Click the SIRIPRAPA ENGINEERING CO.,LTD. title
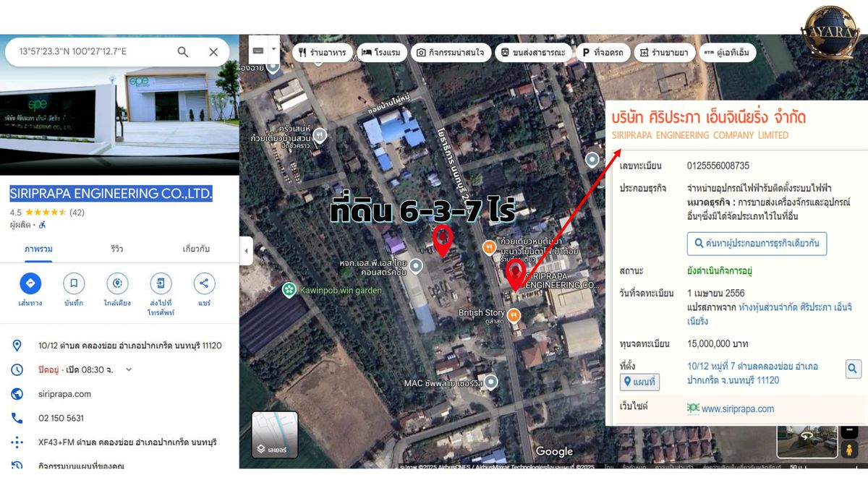 coord(111,194)
